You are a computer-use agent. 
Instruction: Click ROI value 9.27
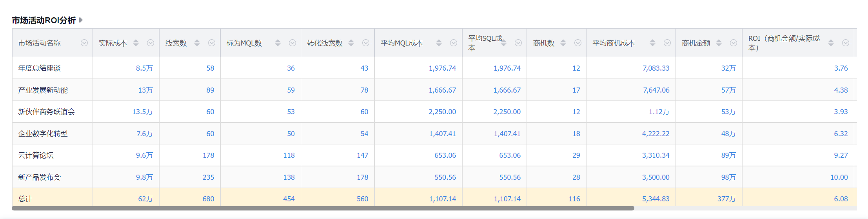click(841, 155)
